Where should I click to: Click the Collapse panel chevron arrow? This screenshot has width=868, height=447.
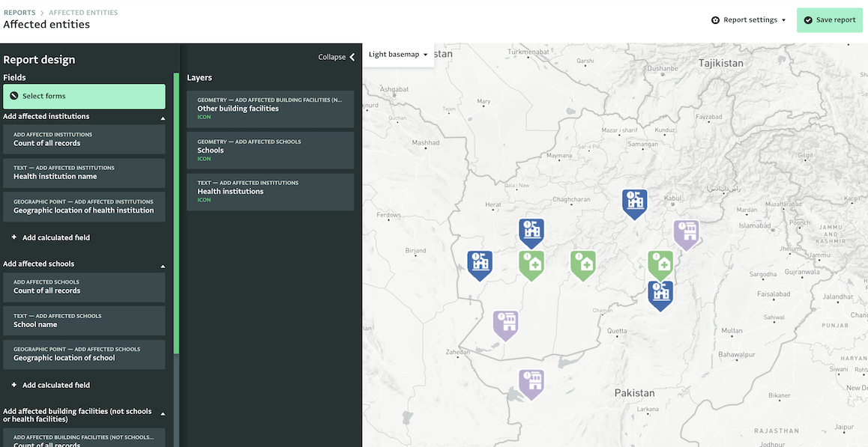coord(352,57)
